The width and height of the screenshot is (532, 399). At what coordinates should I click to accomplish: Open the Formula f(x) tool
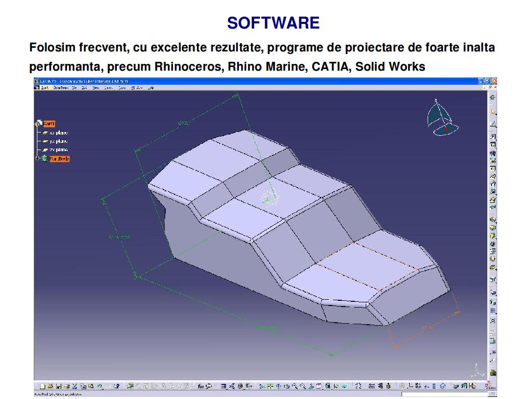[x=201, y=386]
